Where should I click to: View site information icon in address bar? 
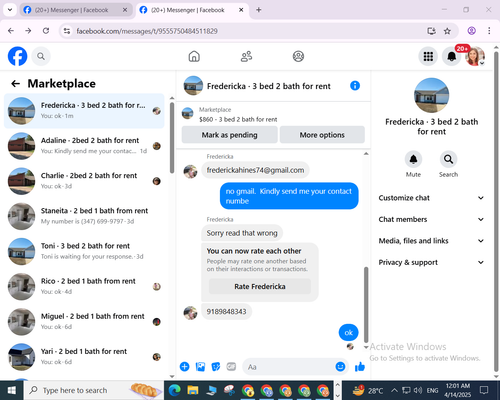tap(67, 31)
